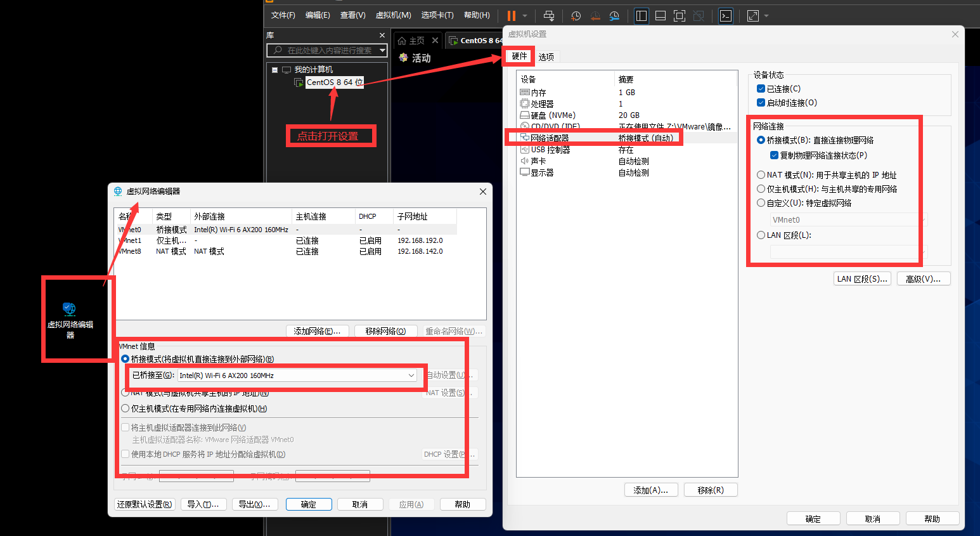Close the 主页 tab
The width and height of the screenshot is (980, 536).
(435, 40)
